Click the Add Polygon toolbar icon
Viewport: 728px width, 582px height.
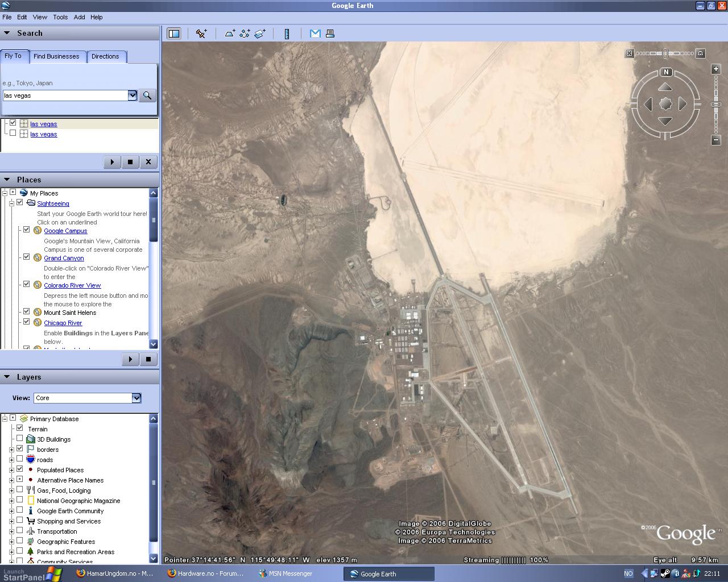click(x=230, y=34)
